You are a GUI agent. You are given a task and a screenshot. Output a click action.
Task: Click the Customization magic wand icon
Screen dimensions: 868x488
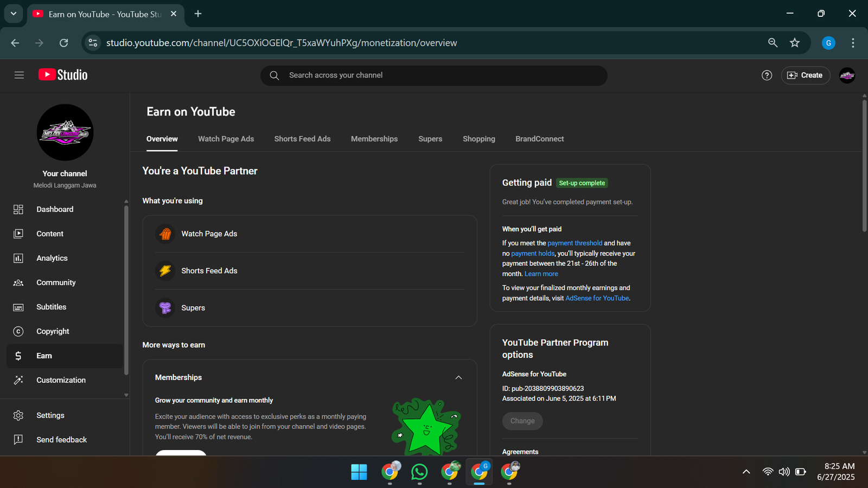(18, 380)
